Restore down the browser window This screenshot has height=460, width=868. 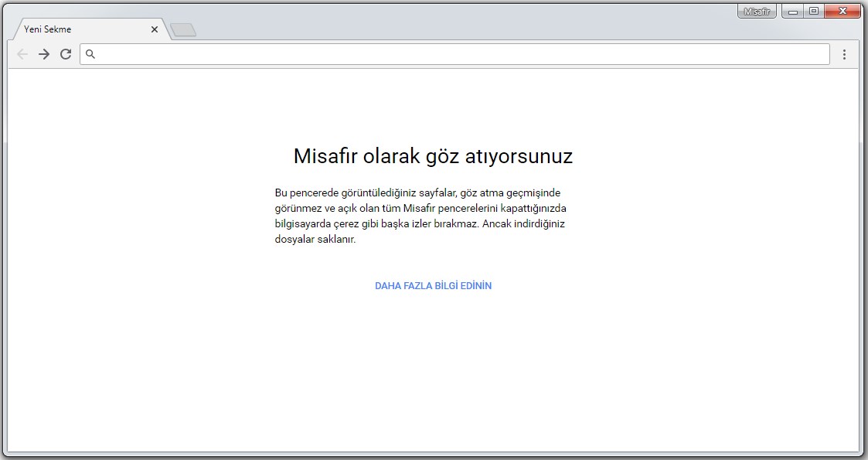tap(814, 12)
